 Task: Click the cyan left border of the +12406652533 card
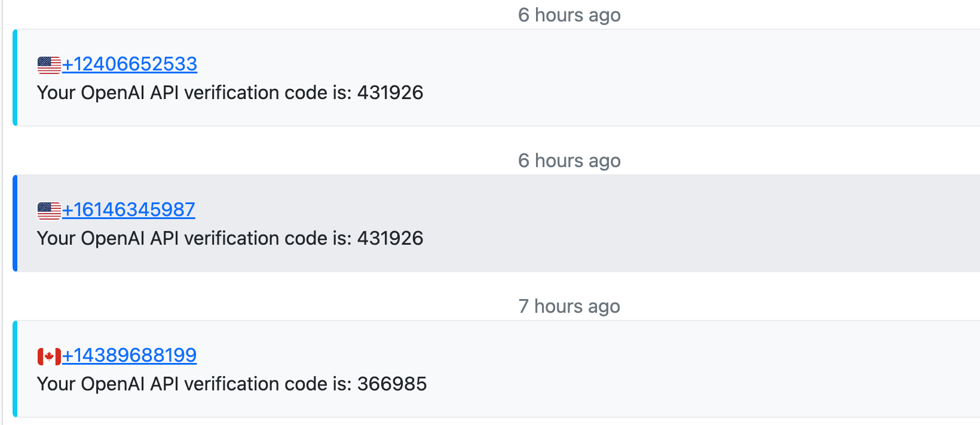tap(15, 78)
